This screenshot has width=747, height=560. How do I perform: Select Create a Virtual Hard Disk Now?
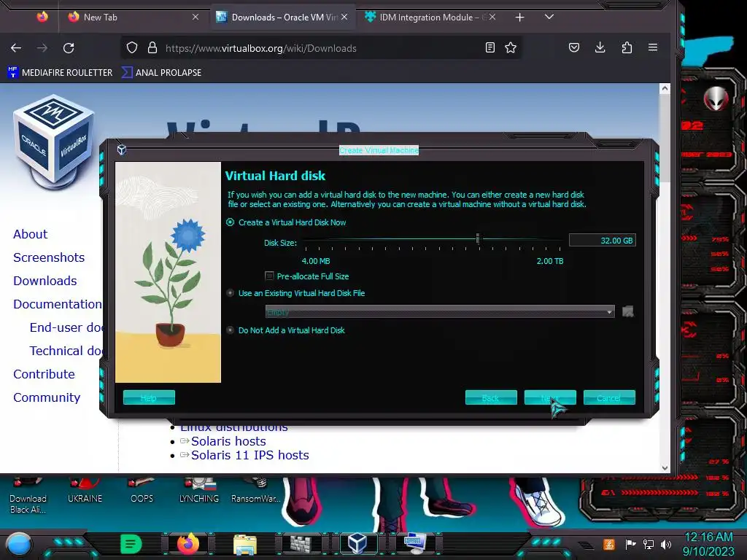click(x=230, y=222)
